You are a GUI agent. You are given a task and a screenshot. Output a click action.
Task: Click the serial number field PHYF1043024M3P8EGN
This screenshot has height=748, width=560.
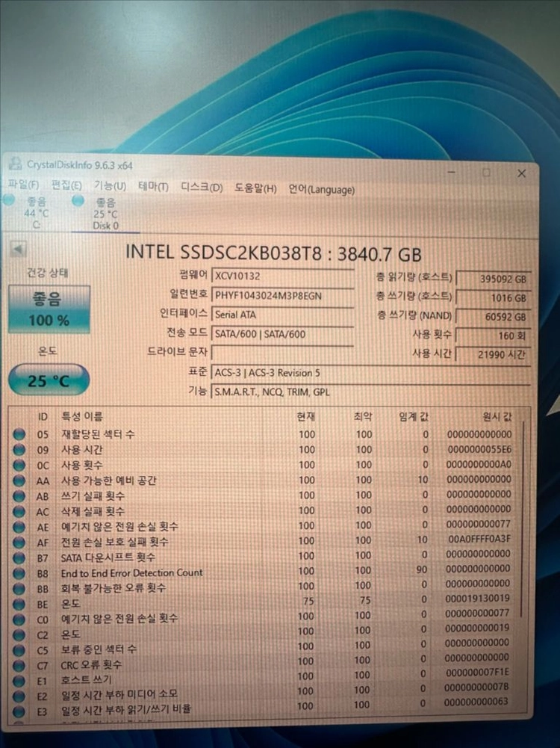[x=283, y=295]
